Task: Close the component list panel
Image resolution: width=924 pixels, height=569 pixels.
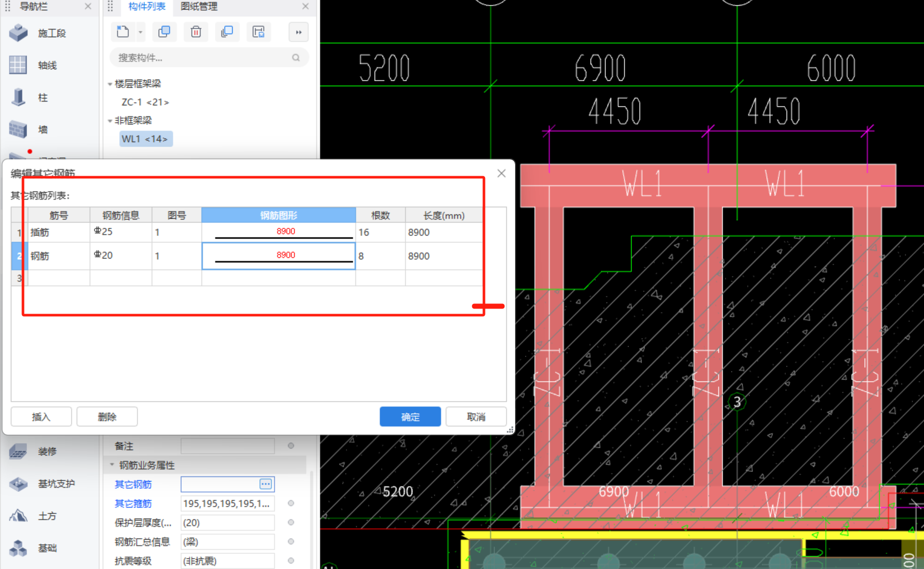Action: click(x=305, y=6)
